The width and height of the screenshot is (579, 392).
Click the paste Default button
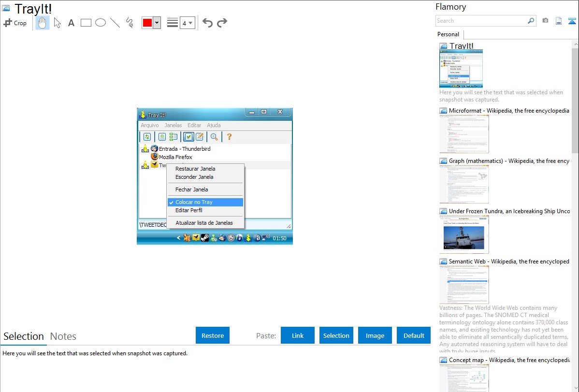pos(414,335)
